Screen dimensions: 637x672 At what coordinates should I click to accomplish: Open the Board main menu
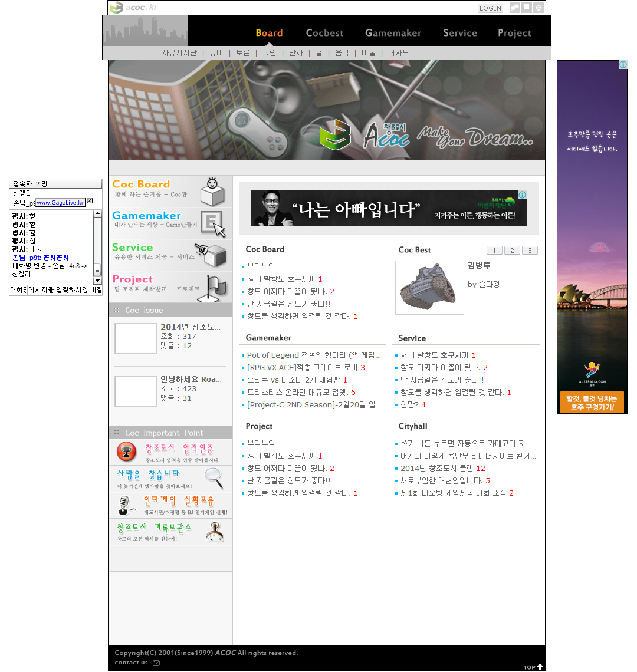point(269,33)
